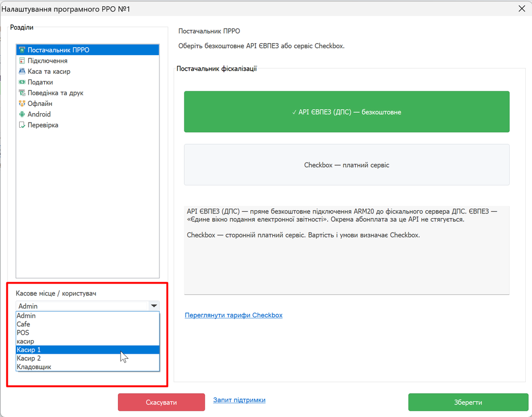Viewport: 532px width, 417px height.
Task: Select Касир 1 in the dropdown list
Action: pos(87,349)
